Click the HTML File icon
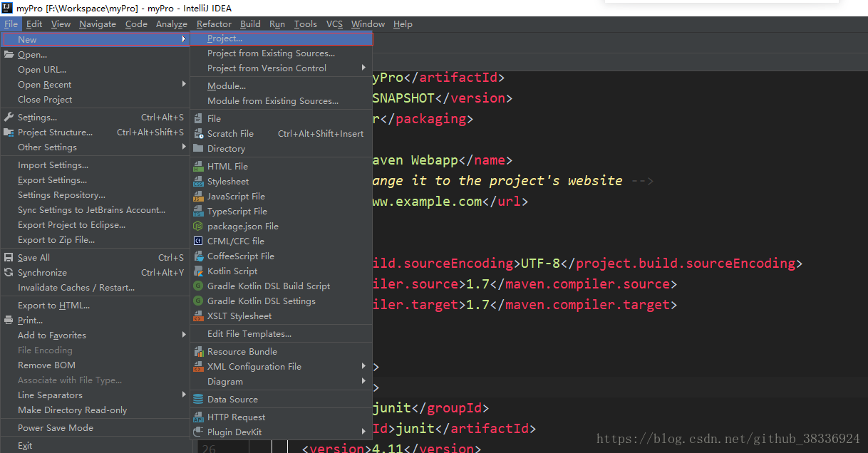Image resolution: width=868 pixels, height=453 pixels. coord(198,166)
